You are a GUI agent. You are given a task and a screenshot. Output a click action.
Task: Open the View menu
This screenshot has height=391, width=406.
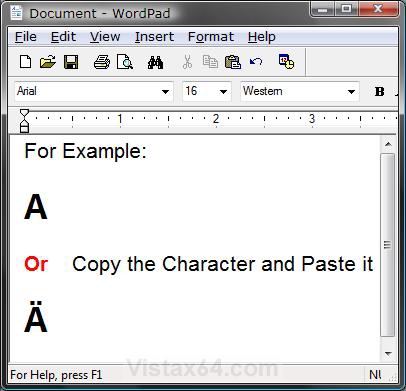(x=105, y=37)
